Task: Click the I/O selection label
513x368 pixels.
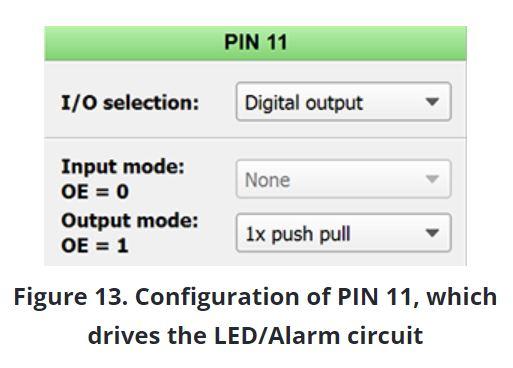Action: click(x=130, y=102)
